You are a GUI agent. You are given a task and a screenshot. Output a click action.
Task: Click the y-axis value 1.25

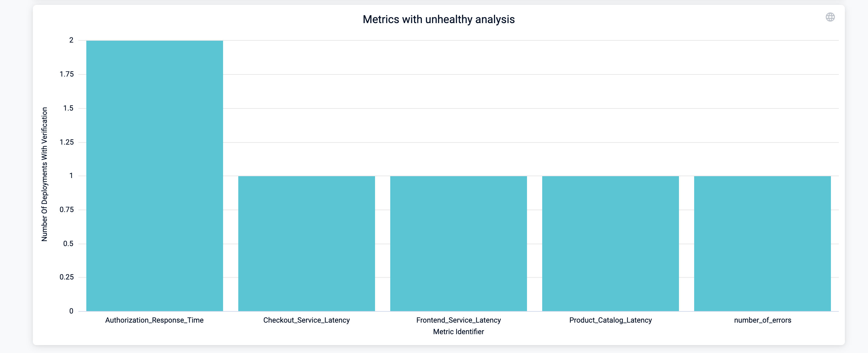click(67, 142)
